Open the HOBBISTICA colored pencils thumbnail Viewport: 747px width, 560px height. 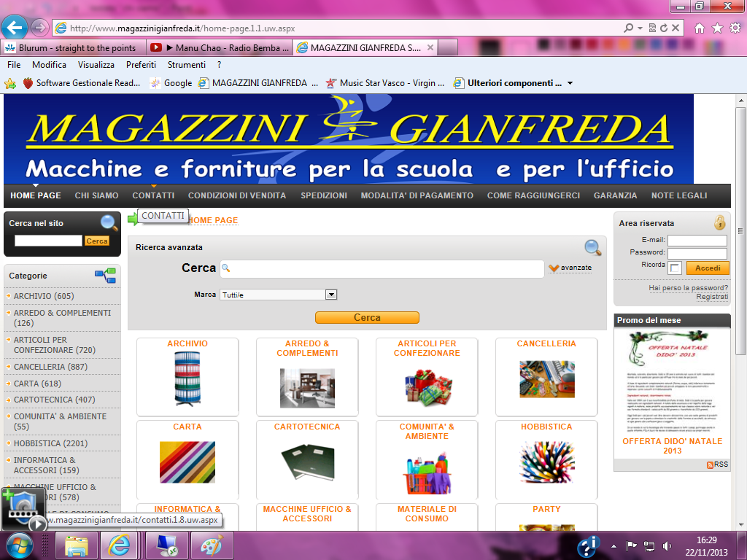pyautogui.click(x=547, y=462)
